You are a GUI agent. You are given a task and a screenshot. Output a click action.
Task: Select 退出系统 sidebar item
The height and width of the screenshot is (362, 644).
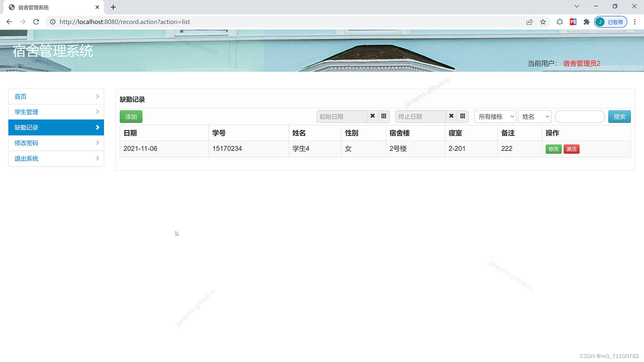coord(56,159)
